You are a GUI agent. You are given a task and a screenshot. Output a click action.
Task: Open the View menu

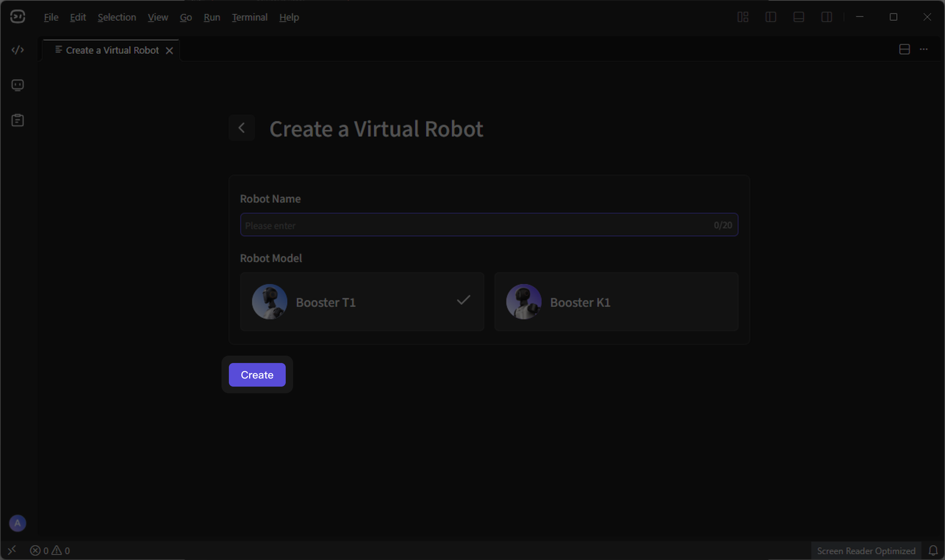pyautogui.click(x=158, y=17)
